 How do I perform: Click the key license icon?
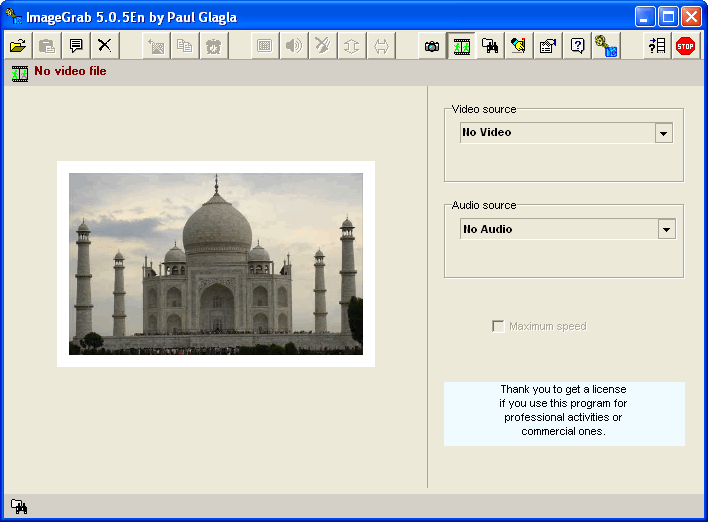pos(605,46)
